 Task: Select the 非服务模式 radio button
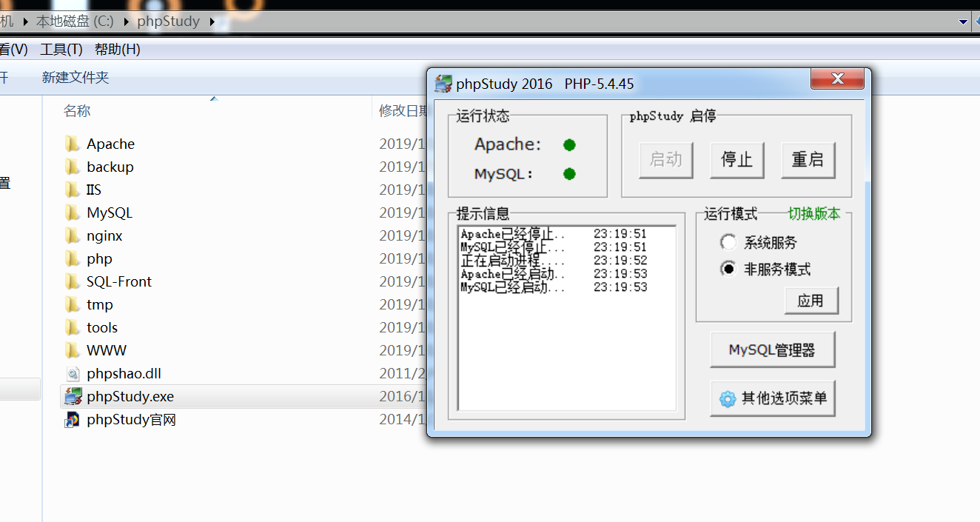728,269
